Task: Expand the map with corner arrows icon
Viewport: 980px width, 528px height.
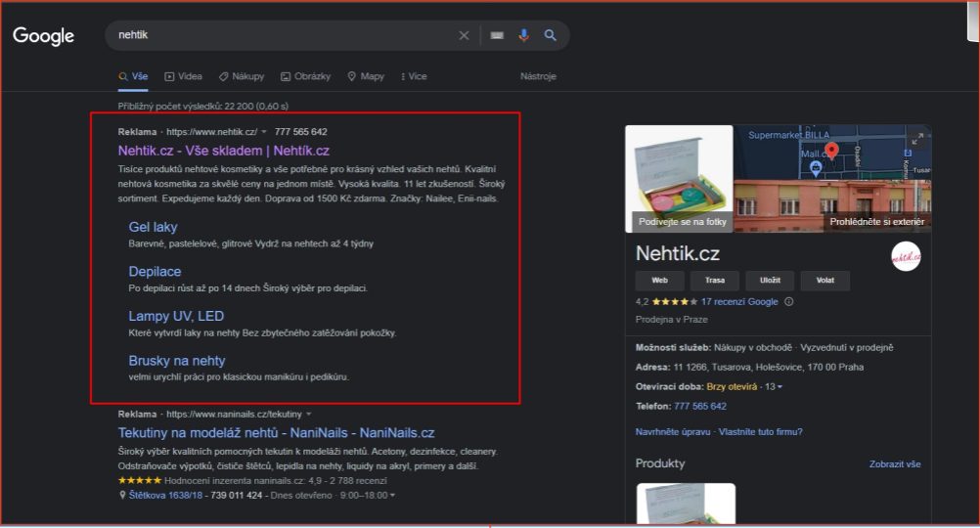Action: point(916,139)
